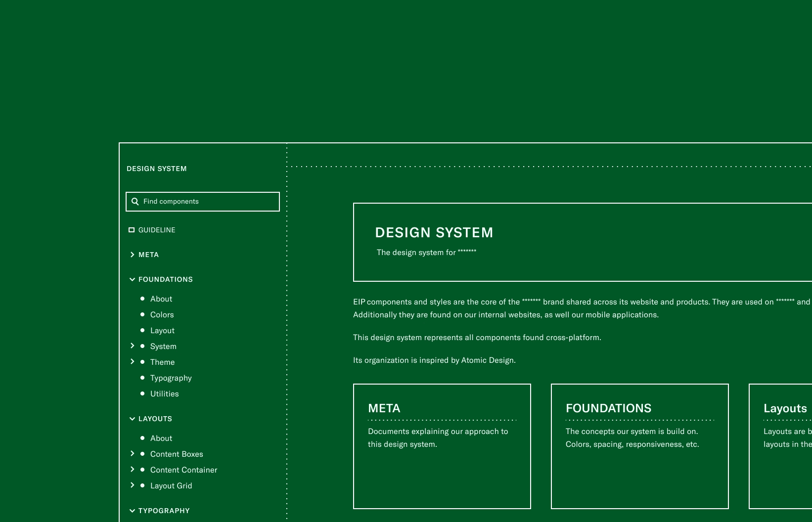The width and height of the screenshot is (812, 522).
Task: Expand the Content Boxes chevron
Action: 132,453
